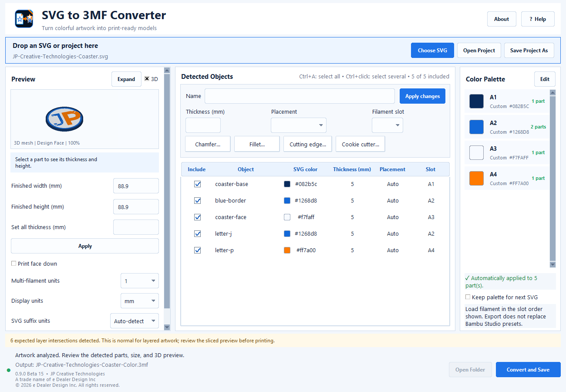This screenshot has width=566, height=392.
Task: Open the Placement dropdown
Action: coord(299,125)
